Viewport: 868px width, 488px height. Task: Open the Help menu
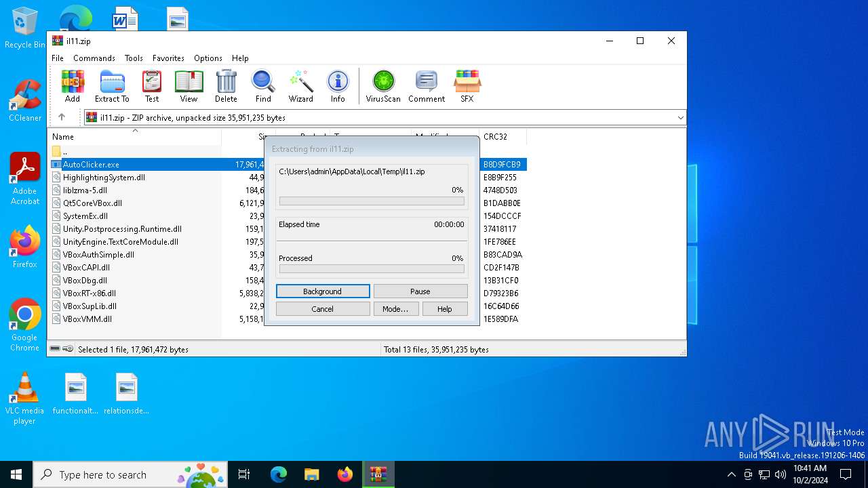[240, 58]
